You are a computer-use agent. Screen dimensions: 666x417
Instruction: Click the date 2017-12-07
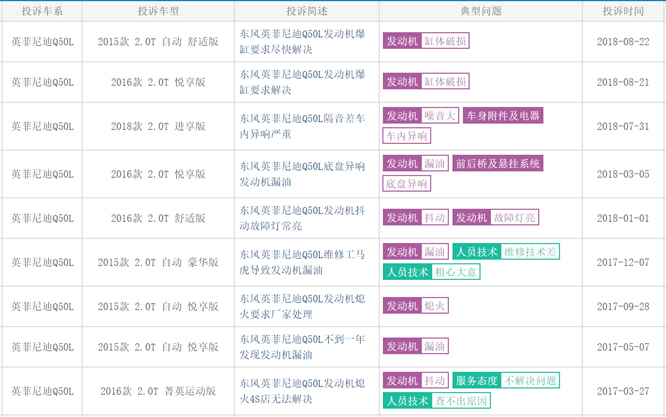[623, 262]
